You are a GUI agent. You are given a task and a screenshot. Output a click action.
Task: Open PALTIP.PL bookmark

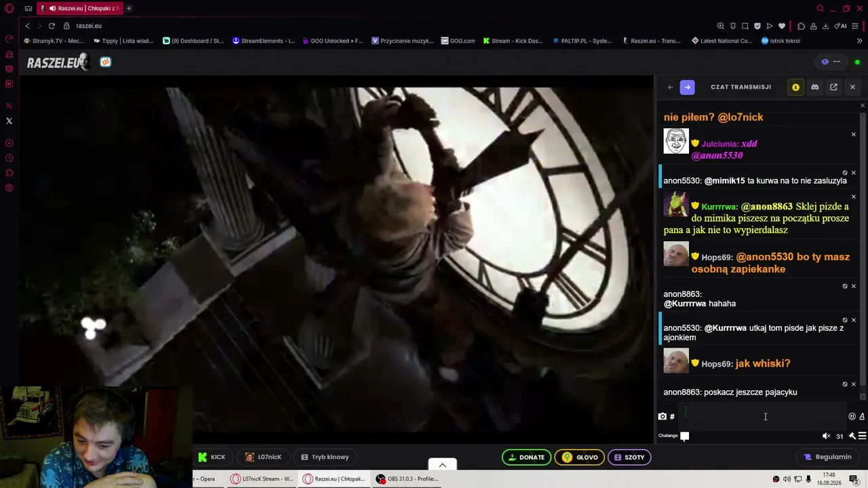coord(583,41)
